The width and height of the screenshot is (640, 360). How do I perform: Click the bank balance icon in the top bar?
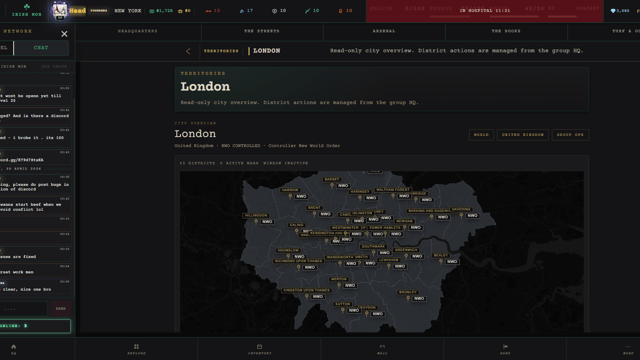180,11
